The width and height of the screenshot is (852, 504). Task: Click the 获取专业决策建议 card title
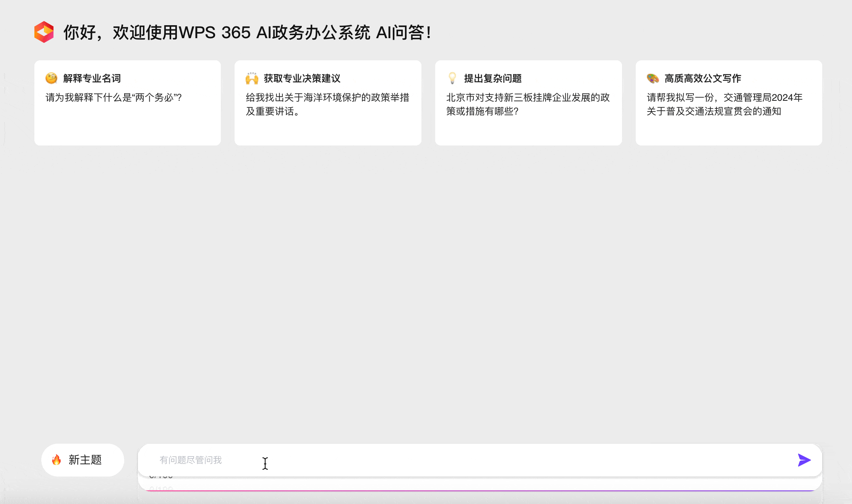[302, 78]
